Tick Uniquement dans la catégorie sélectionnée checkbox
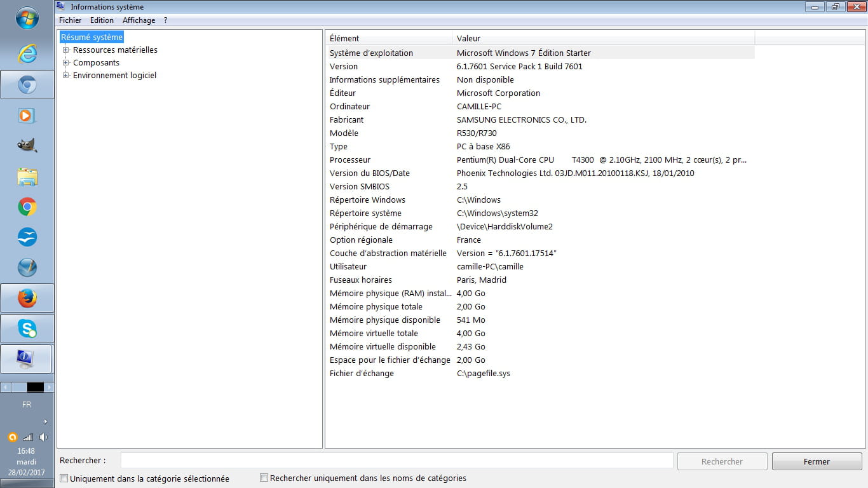The image size is (868, 488). (64, 478)
